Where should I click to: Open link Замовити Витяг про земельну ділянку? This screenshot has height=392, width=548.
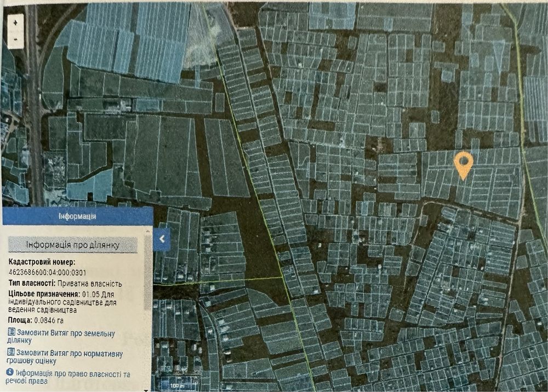(61, 336)
